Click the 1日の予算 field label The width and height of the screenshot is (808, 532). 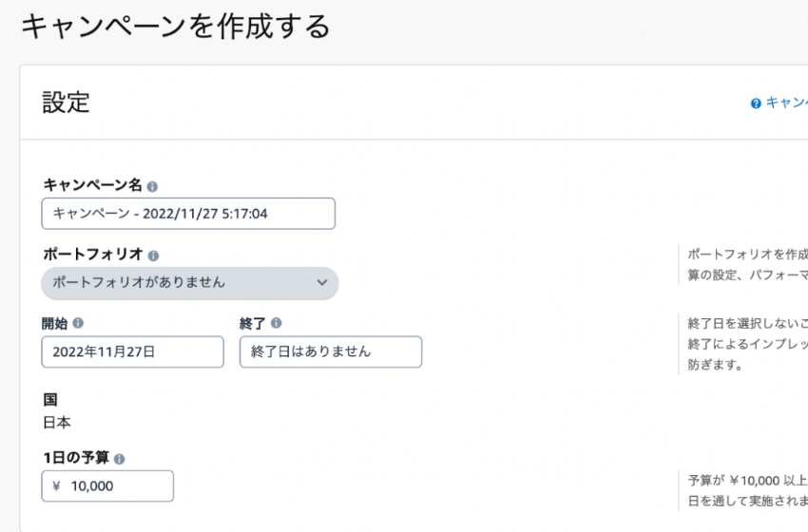coord(76,457)
